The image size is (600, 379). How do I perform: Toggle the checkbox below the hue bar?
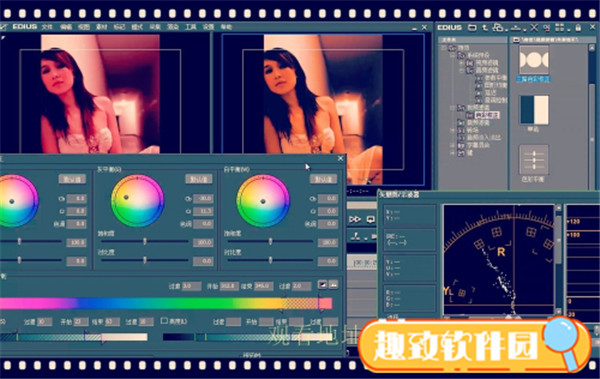[164, 321]
